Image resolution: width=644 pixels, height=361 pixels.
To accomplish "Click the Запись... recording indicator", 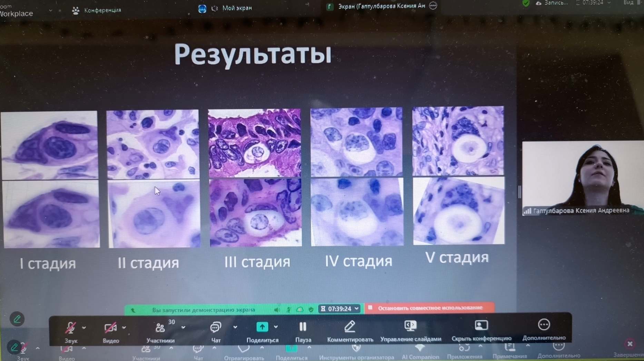I will coord(552,3).
